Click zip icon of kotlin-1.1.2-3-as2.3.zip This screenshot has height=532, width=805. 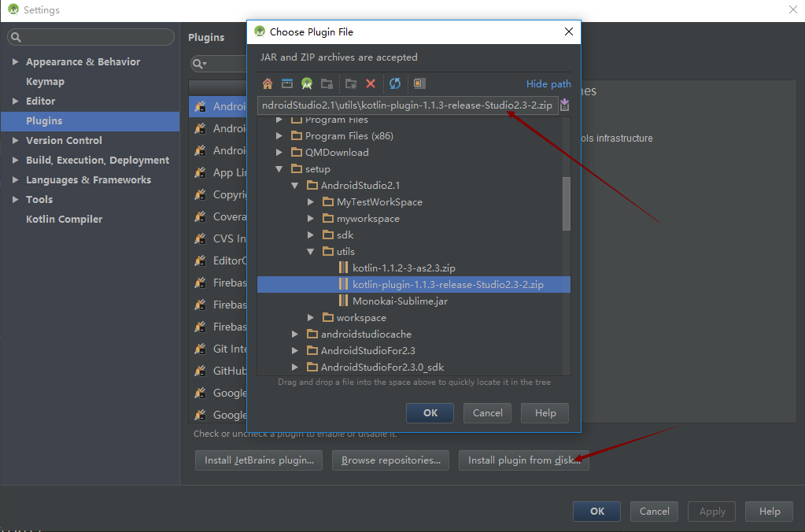343,268
